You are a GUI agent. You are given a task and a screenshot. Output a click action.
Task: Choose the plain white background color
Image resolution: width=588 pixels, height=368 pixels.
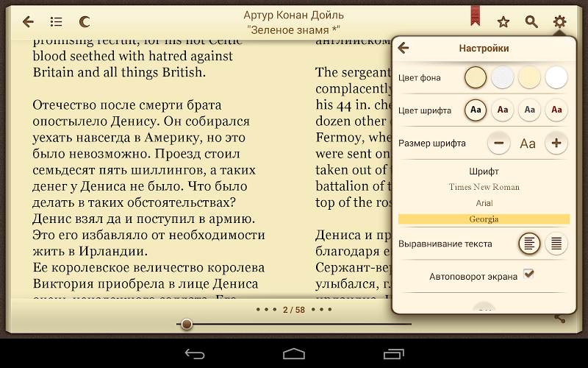(556, 77)
